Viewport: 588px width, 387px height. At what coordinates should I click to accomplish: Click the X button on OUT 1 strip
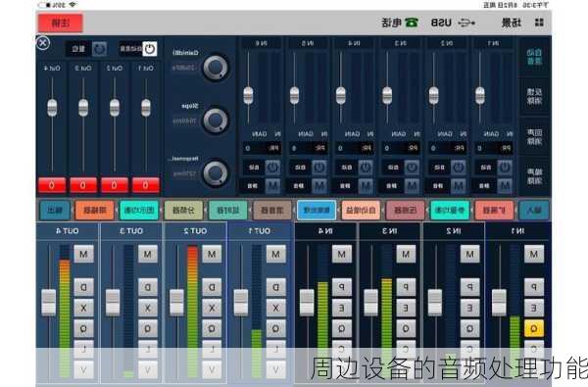click(276, 309)
